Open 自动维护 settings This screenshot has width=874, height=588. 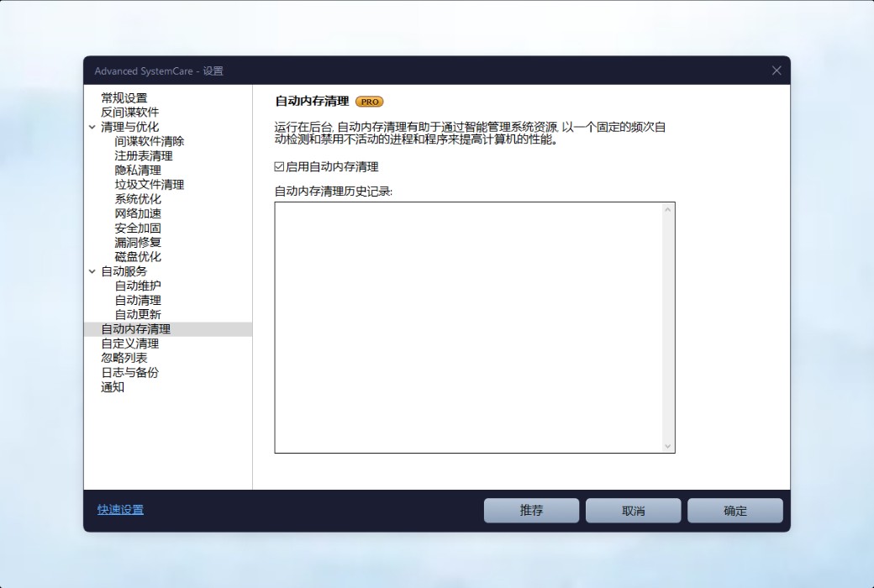click(x=138, y=286)
